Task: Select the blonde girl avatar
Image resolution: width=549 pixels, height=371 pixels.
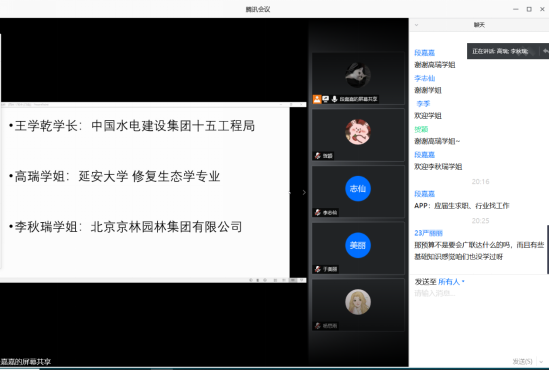Action: click(358, 302)
